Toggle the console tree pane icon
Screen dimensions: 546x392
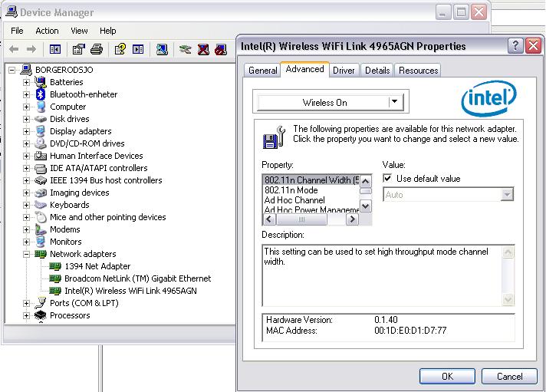coord(55,49)
